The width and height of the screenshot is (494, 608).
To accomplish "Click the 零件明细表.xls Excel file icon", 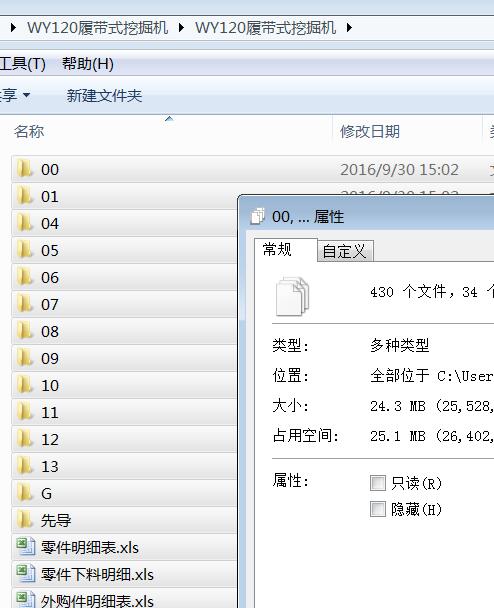I will (x=26, y=547).
